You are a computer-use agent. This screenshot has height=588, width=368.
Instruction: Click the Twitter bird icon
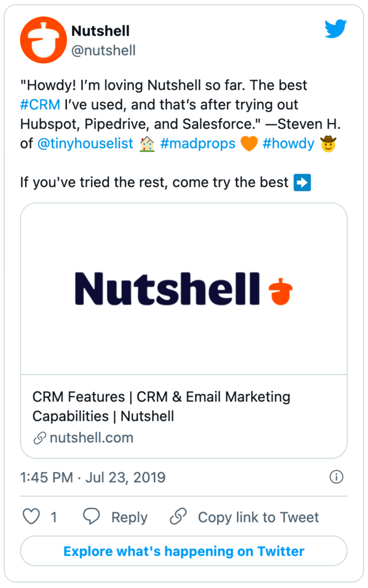click(x=336, y=29)
